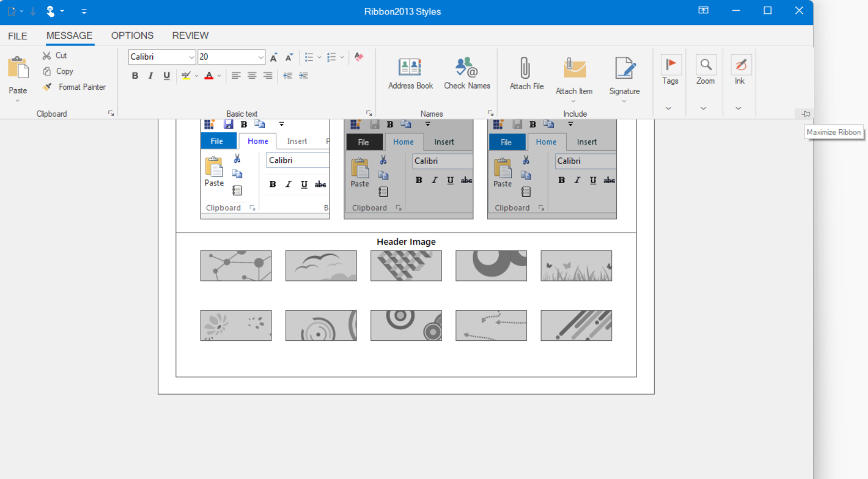
Task: Click the Tags flag button
Action: [670, 66]
